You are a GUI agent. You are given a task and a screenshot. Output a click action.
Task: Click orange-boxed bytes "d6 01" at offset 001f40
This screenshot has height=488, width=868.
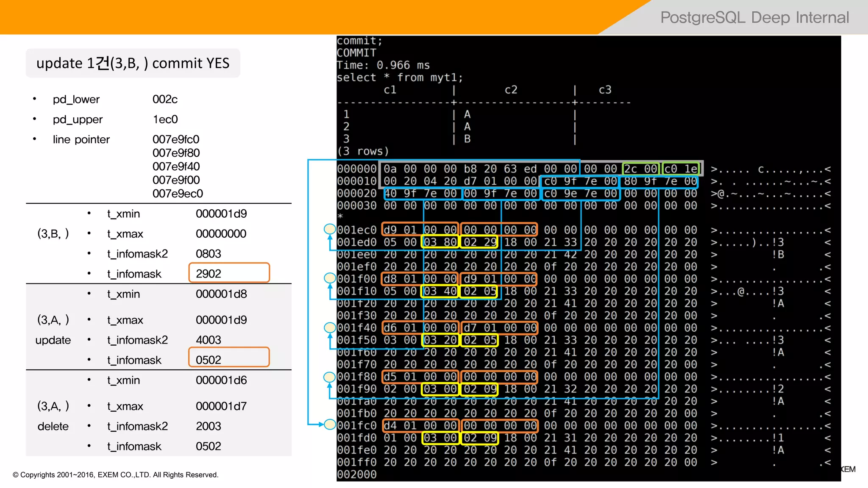400,328
